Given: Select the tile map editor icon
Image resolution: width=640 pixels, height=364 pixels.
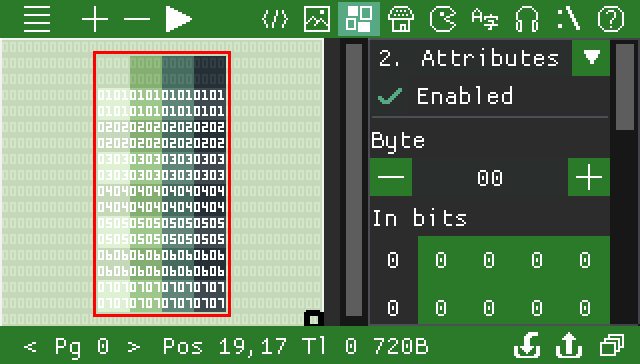Looking at the screenshot, I should tap(359, 19).
